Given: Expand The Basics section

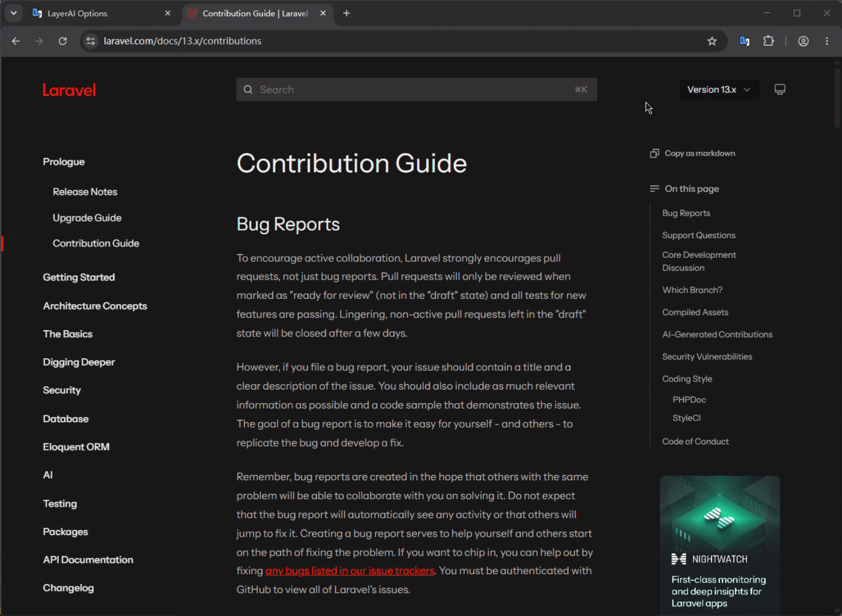Looking at the screenshot, I should (x=67, y=334).
